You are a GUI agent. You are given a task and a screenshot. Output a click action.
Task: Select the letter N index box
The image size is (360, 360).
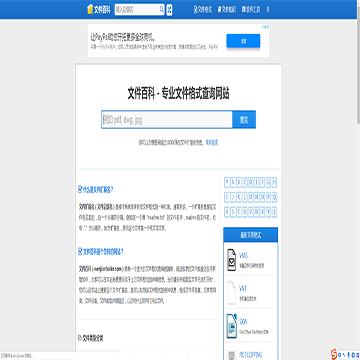257,197
